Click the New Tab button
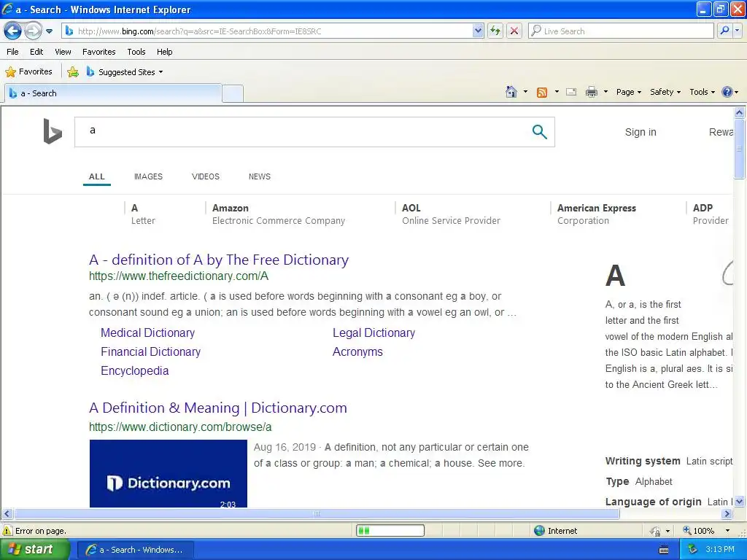 233,93
